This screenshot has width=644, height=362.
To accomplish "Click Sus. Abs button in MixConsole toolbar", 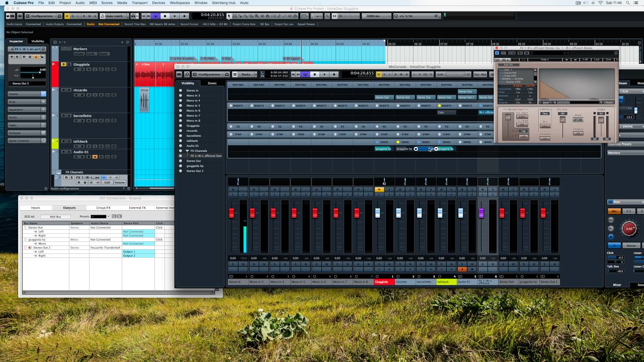I will pyautogui.click(x=480, y=74).
